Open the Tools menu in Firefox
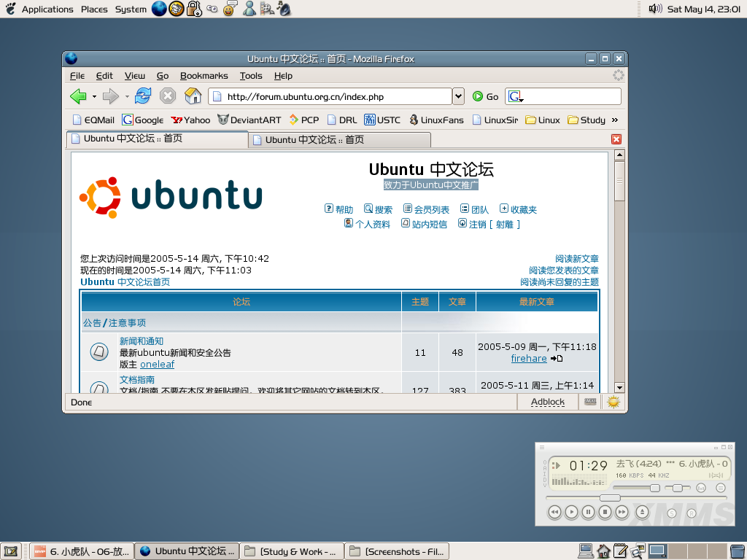Screen dimensions: 747x560 click(251, 76)
